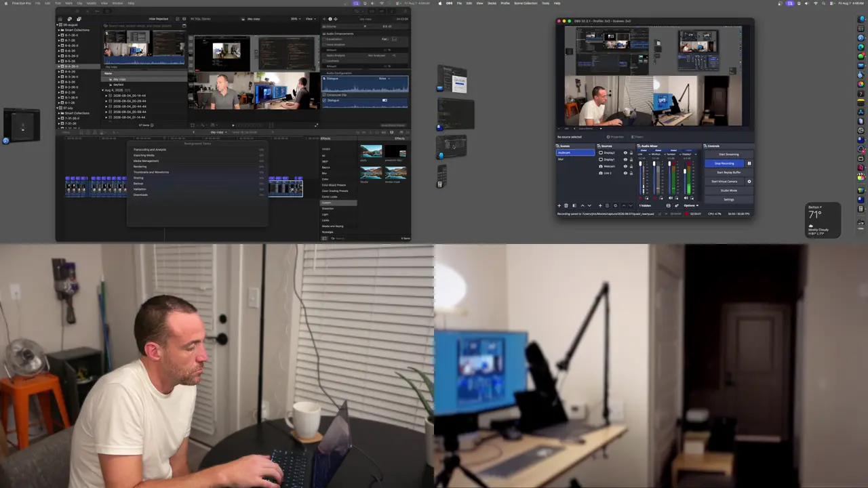Enter full screen with the viewer's expand icon
This screenshot has height=488, width=868.
pos(316,125)
